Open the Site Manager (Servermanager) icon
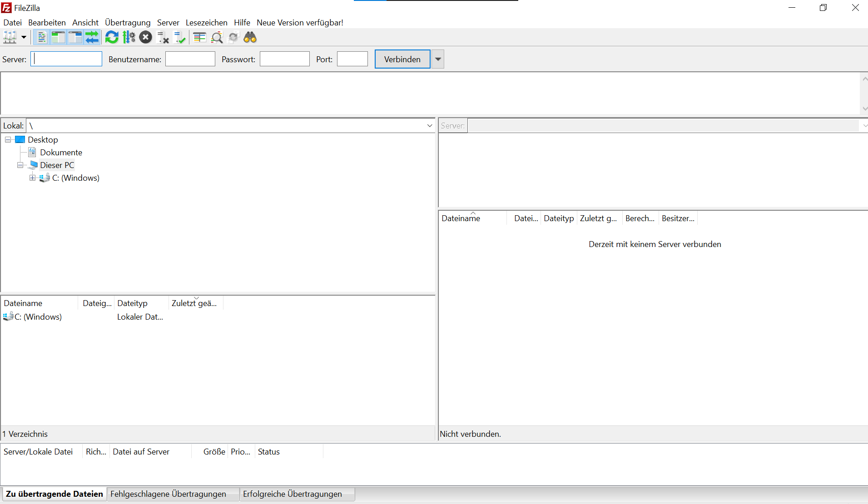This screenshot has width=868, height=504. click(x=10, y=37)
